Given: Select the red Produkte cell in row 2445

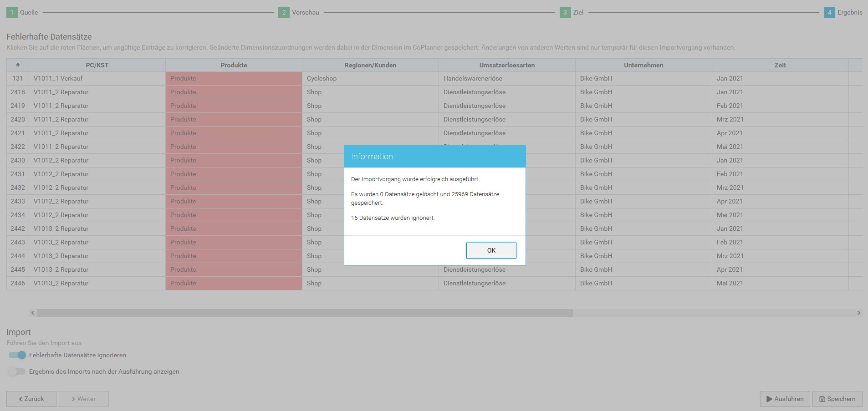Looking at the screenshot, I should point(234,269).
